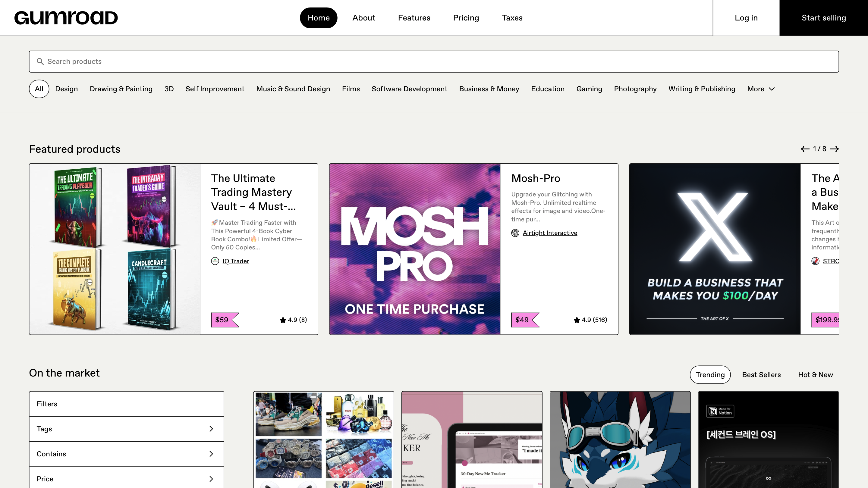
Task: Expand the Contains filter
Action: (126, 454)
